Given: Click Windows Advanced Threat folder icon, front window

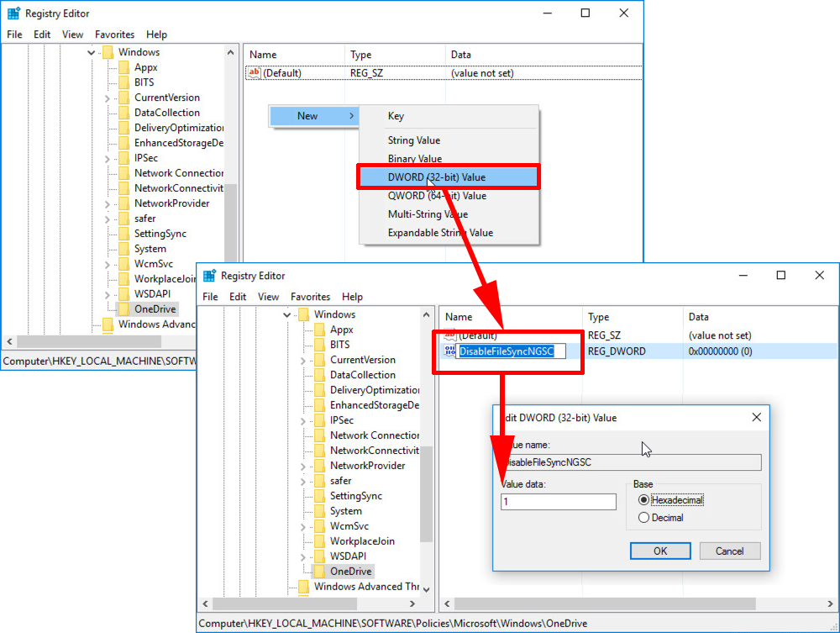Looking at the screenshot, I should pos(303,587).
